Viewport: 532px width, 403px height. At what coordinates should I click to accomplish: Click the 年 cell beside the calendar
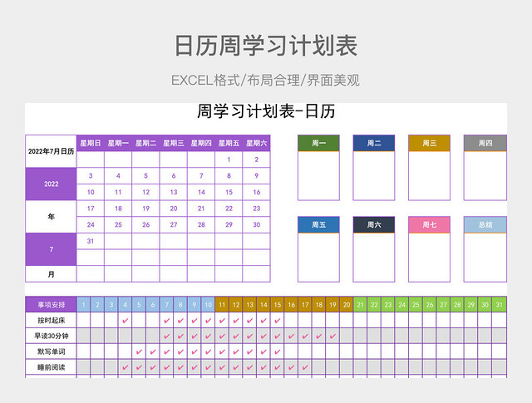[x=51, y=216]
